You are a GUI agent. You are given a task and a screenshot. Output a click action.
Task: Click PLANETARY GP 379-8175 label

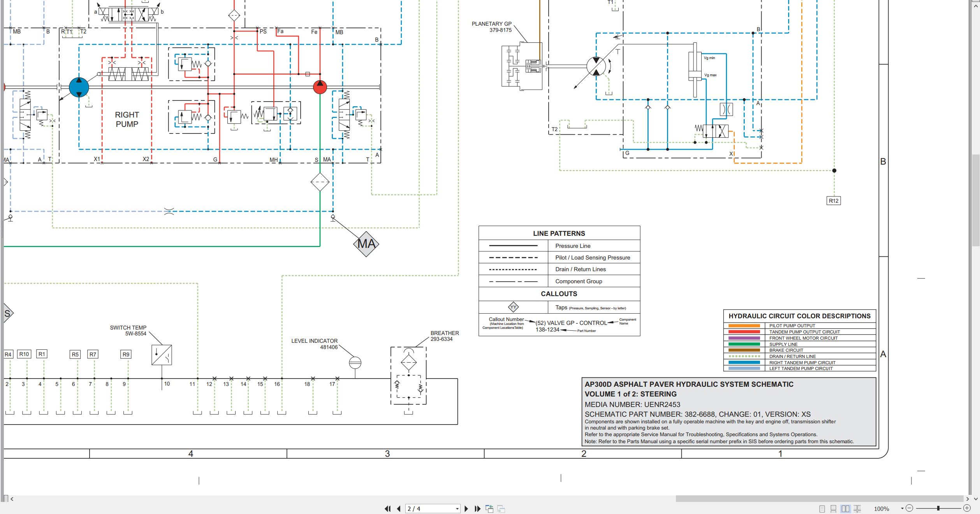coord(492,27)
